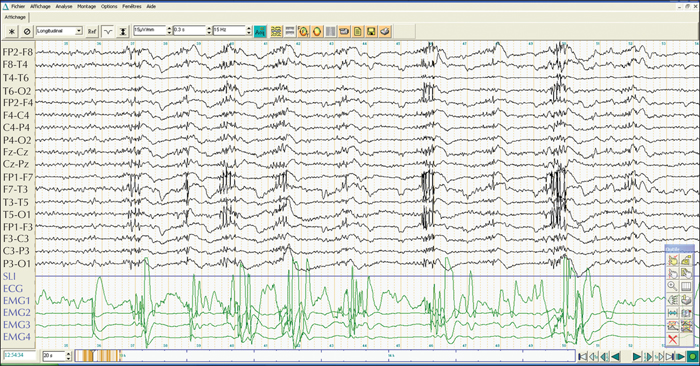Click the previous page arrow with bars
700x366 pixels.
pos(604,356)
